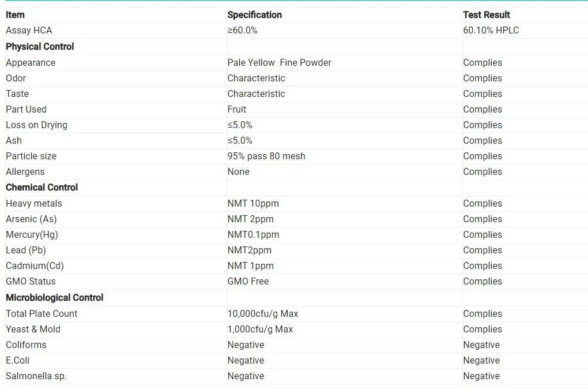Select the Allergens row label
Screen dimensions: 588x389
pyautogui.click(x=25, y=172)
